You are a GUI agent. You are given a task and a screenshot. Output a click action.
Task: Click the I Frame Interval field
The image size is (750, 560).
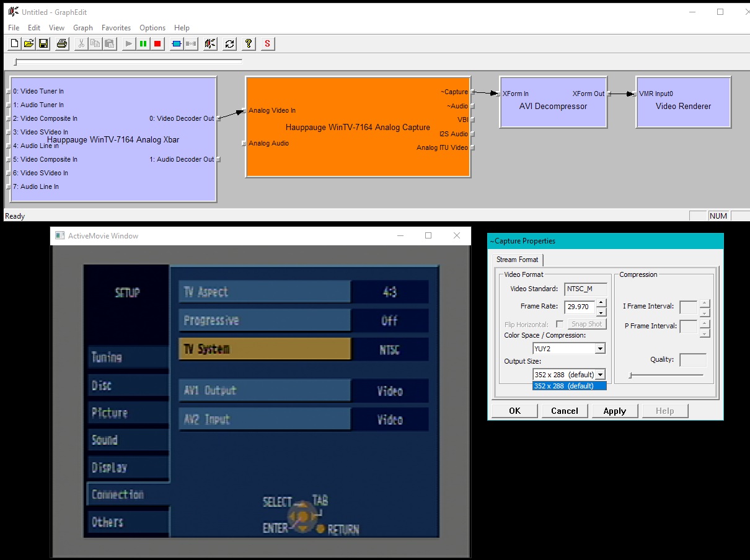tap(689, 307)
